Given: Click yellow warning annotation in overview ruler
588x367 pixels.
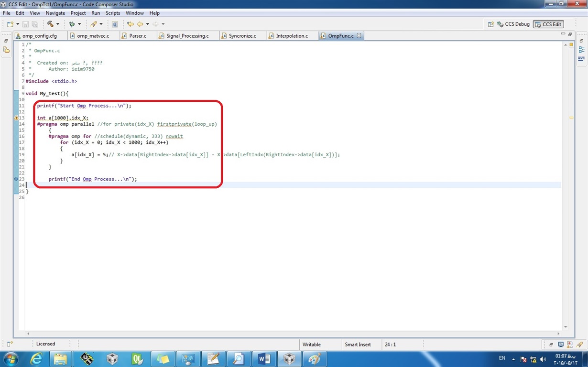Looking at the screenshot, I should click(571, 117).
